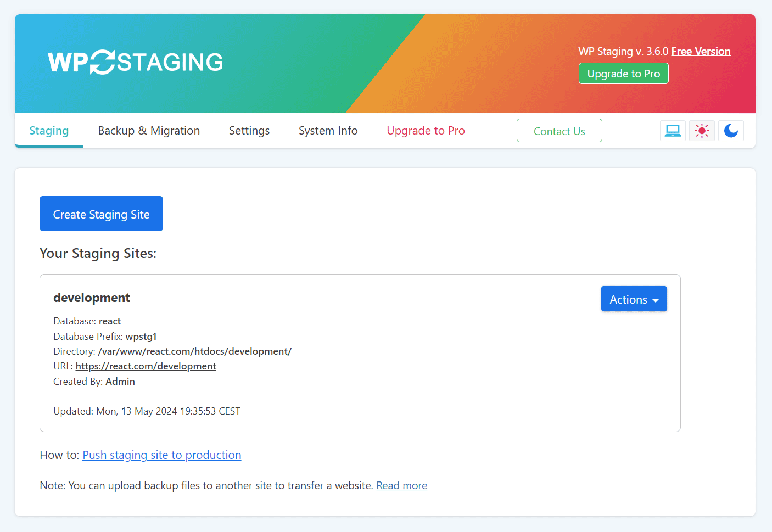
Task: Click the Create Staging Site button
Action: tap(101, 214)
